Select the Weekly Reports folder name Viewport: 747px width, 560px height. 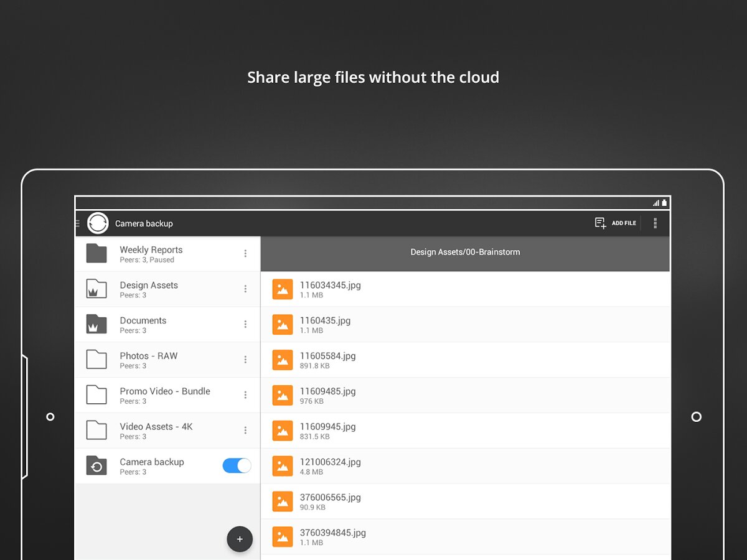pos(151,250)
